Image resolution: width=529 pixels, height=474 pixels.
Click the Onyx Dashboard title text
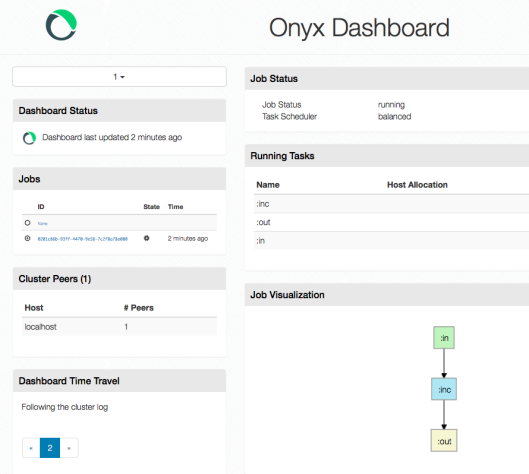(359, 28)
